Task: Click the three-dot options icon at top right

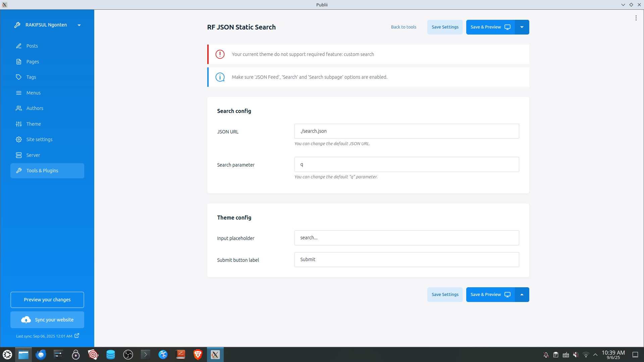Action: [x=636, y=18]
